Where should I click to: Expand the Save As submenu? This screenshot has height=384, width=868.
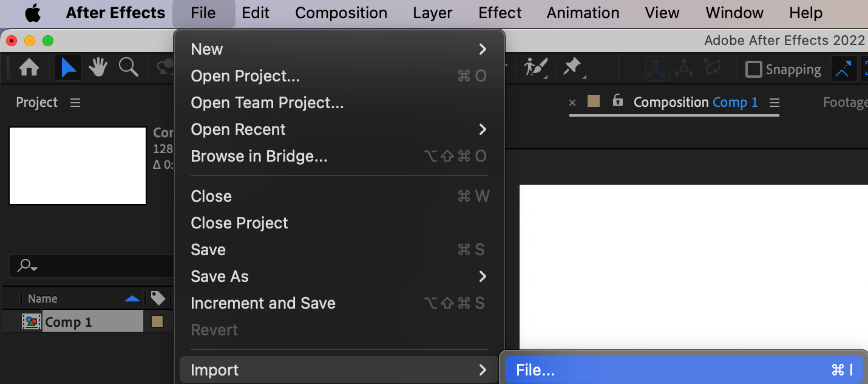[339, 276]
